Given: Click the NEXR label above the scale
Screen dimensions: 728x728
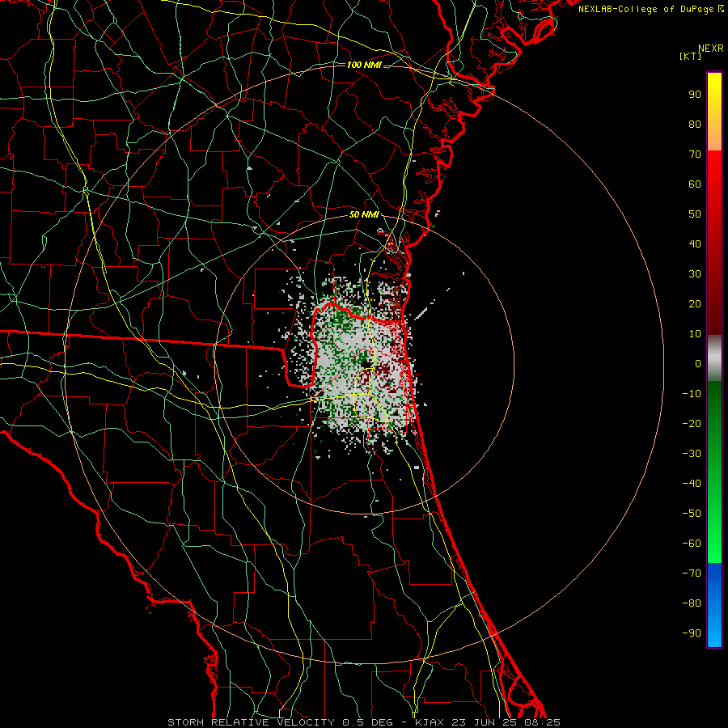Looking at the screenshot, I should (711, 49).
